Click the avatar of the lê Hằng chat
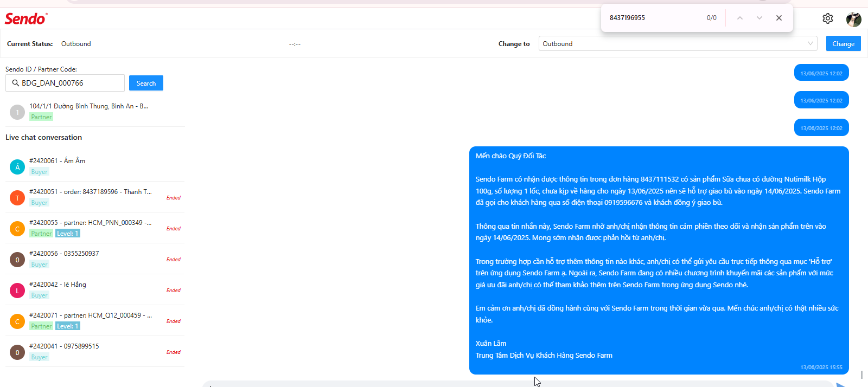Screen dimensions: 868x387 point(17,291)
